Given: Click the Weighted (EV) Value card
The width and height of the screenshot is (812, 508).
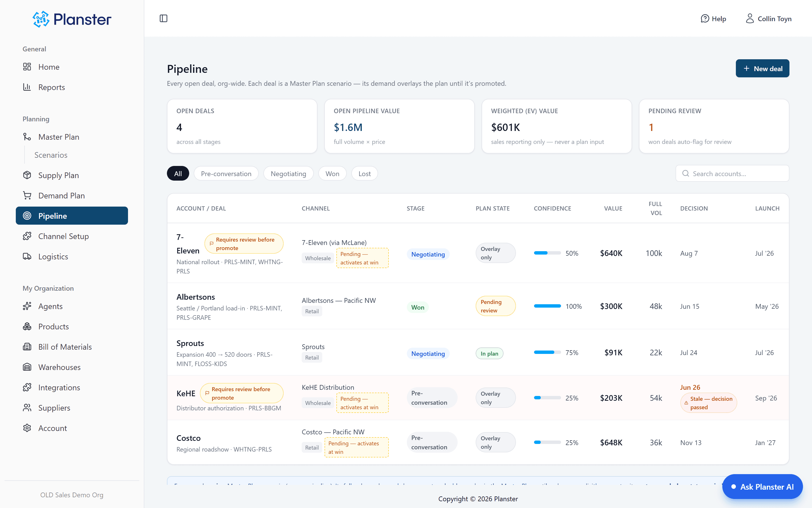Looking at the screenshot, I should [557, 126].
